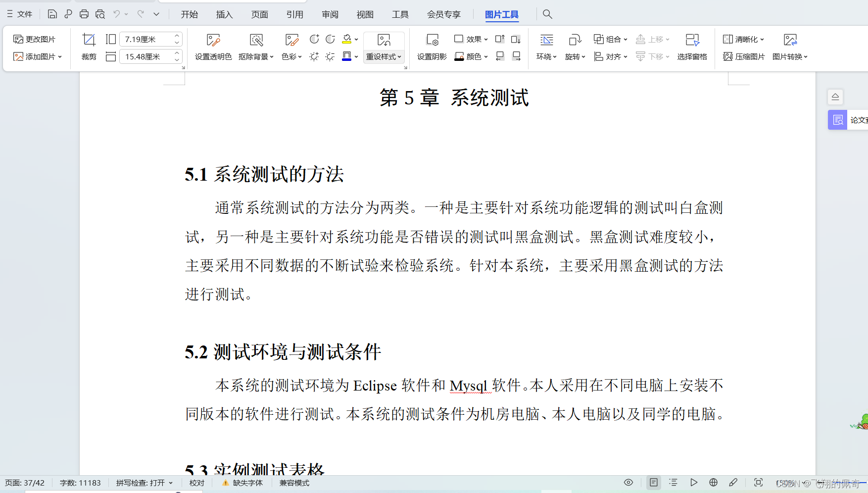Collapse side panel with top-right arrow icon
Screen dimensions: 868x493
[x=835, y=97]
